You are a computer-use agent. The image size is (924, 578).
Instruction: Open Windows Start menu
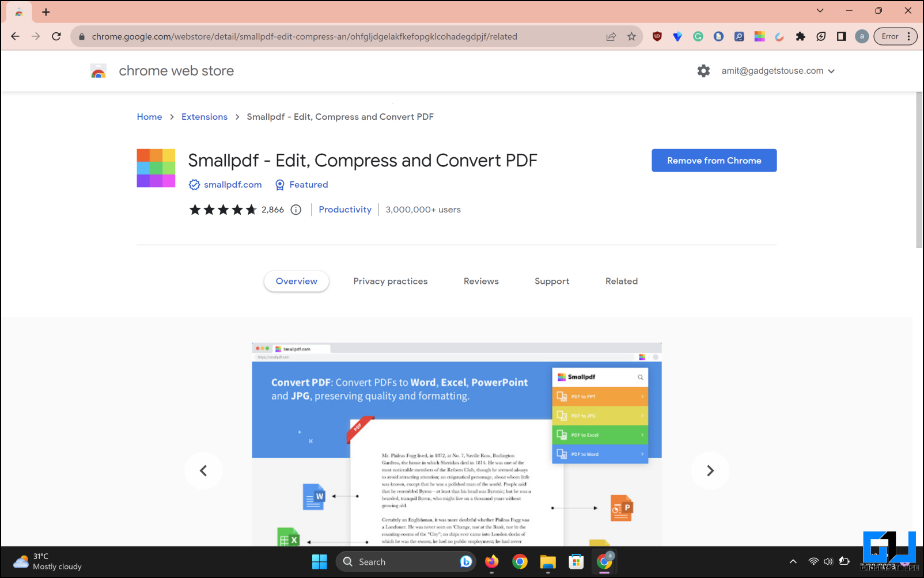tap(320, 562)
